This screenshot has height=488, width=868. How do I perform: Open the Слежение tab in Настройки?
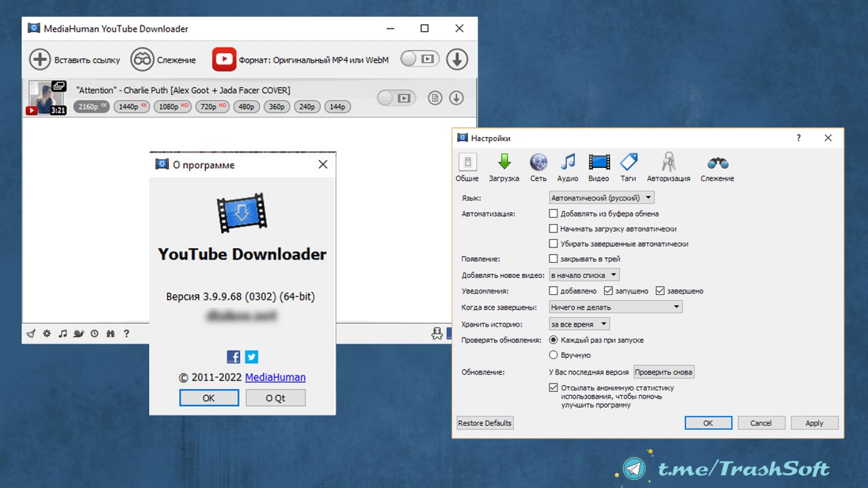(717, 167)
